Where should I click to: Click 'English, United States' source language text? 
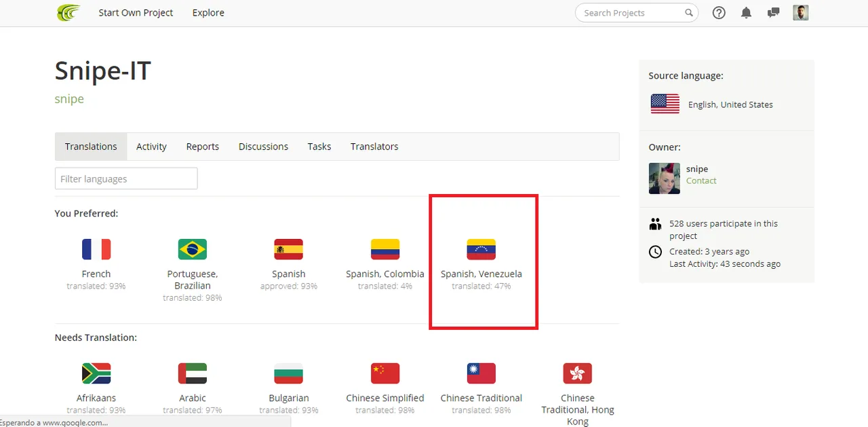(730, 105)
